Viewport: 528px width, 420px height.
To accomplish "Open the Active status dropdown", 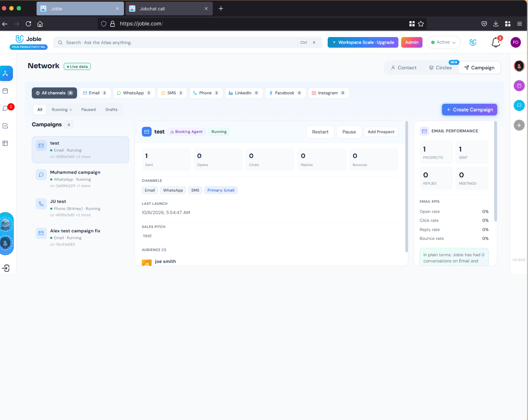I will click(x=443, y=42).
